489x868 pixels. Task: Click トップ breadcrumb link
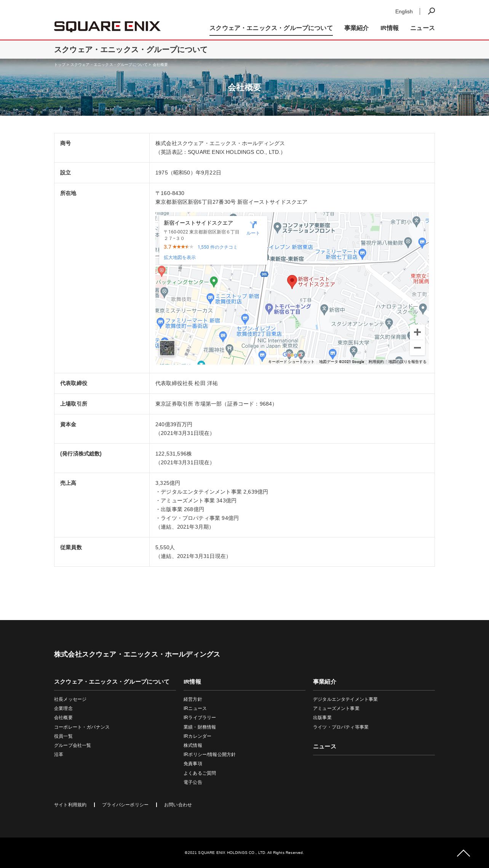click(60, 65)
